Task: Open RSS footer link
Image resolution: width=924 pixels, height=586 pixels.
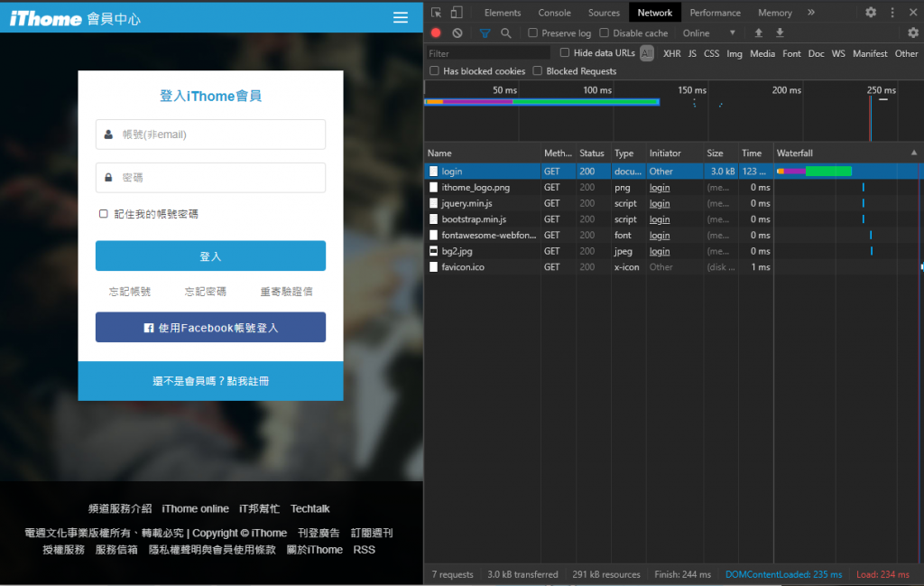Action: click(x=365, y=550)
